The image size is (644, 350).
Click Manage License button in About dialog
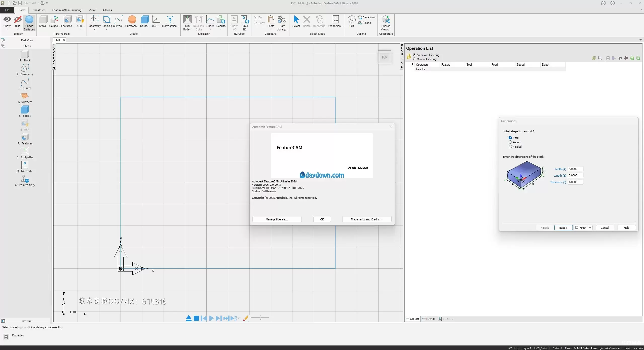pyautogui.click(x=277, y=219)
